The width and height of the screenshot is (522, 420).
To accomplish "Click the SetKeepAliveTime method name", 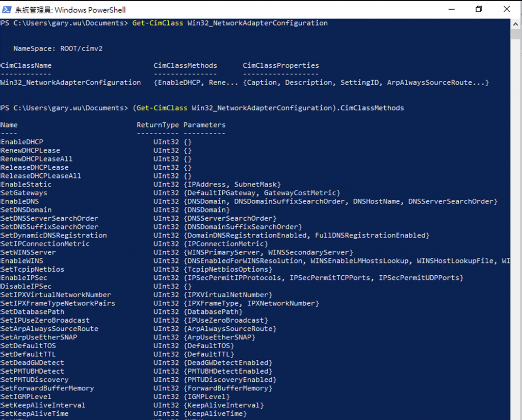I will point(35,414).
